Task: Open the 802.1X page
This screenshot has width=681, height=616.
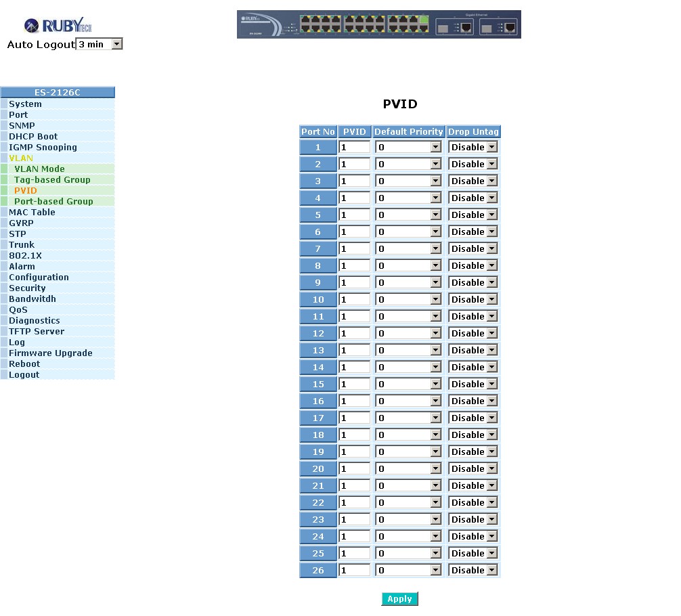Action: pyautogui.click(x=25, y=256)
